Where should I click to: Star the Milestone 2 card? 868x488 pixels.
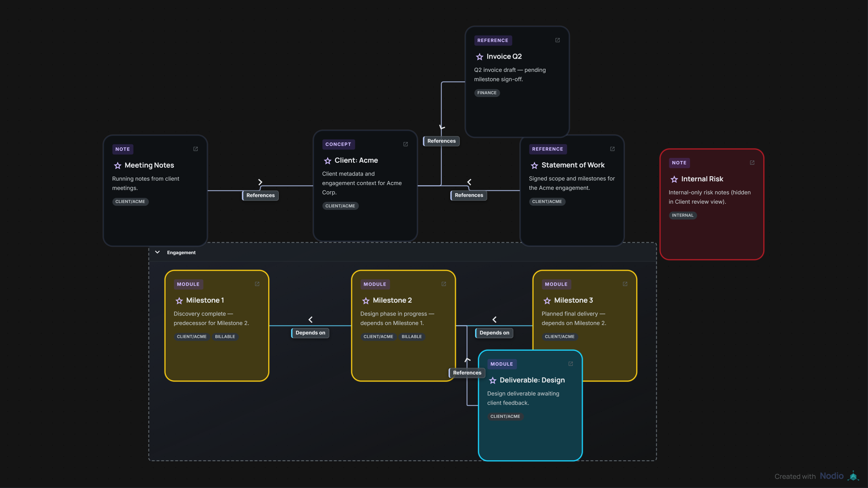[366, 301]
